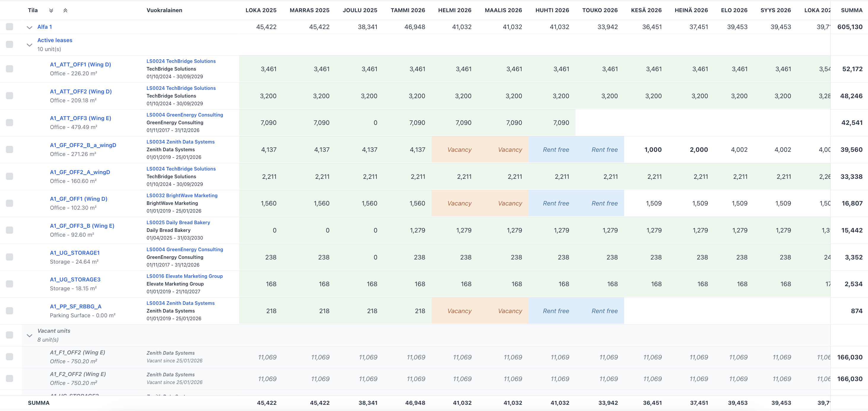Open the Alfa 1 property link

[x=44, y=27]
